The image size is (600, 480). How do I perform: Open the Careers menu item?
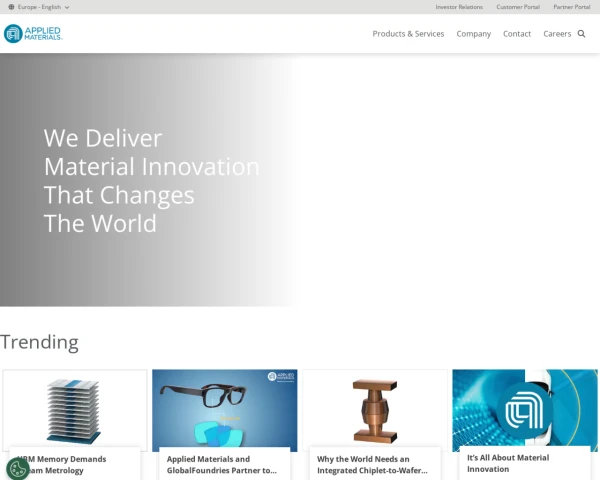(x=557, y=34)
